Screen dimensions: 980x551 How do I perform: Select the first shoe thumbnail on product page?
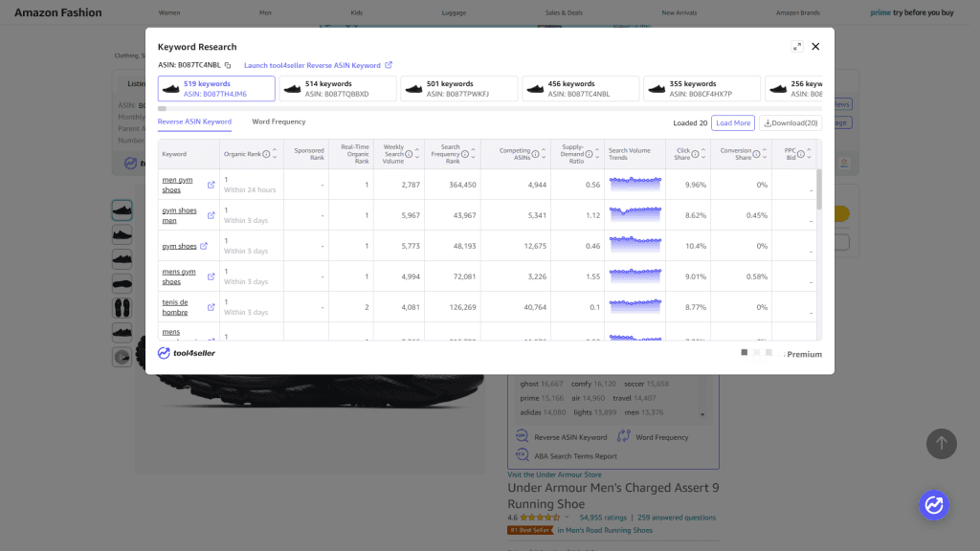click(122, 209)
